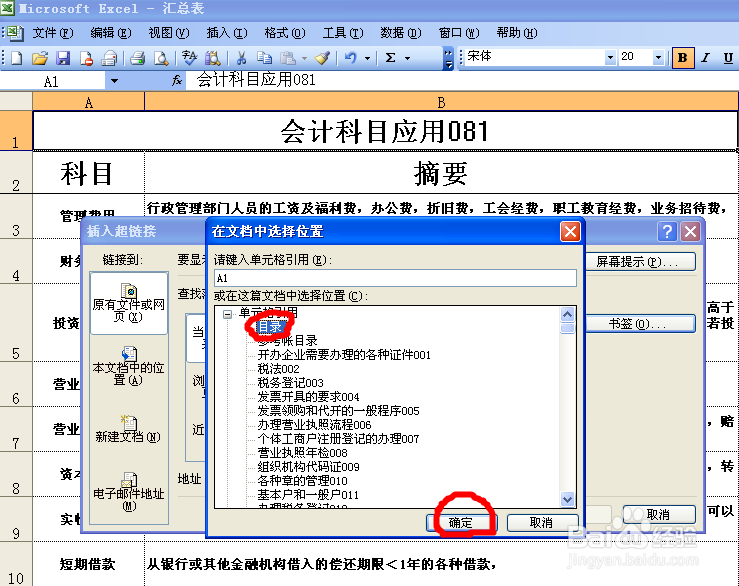Click the fx insert function icon
This screenshot has height=586, width=739.
pos(177,81)
